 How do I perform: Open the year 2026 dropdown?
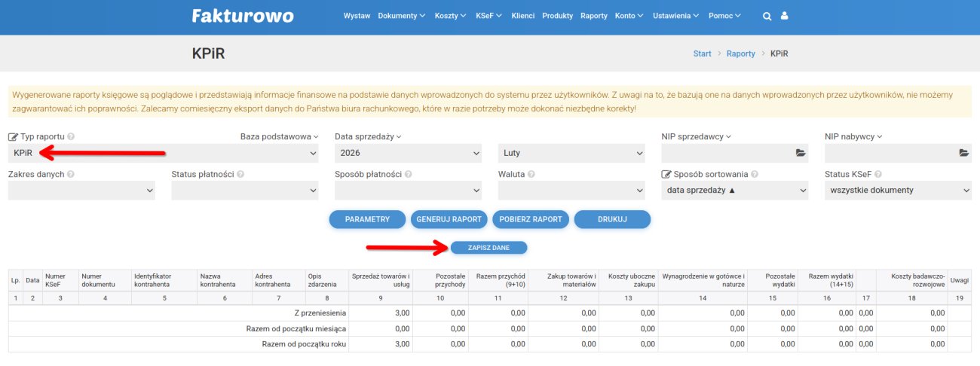coord(407,153)
